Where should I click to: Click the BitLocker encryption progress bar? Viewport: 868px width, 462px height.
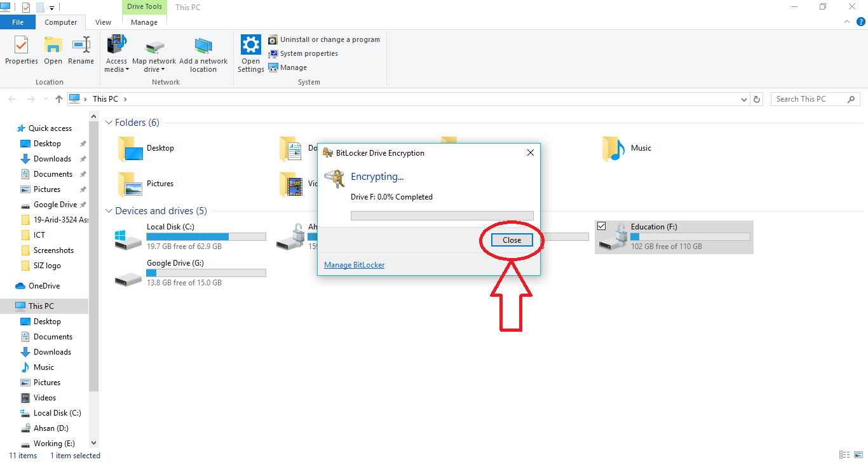point(442,215)
